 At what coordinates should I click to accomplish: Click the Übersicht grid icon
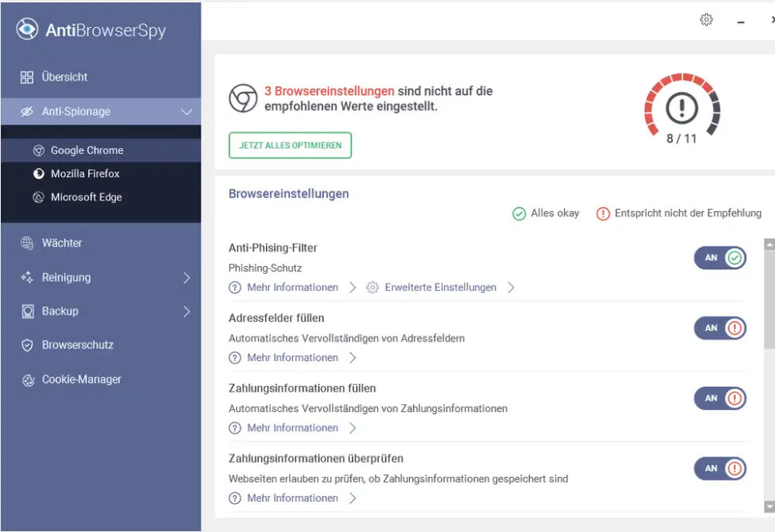[x=27, y=77]
